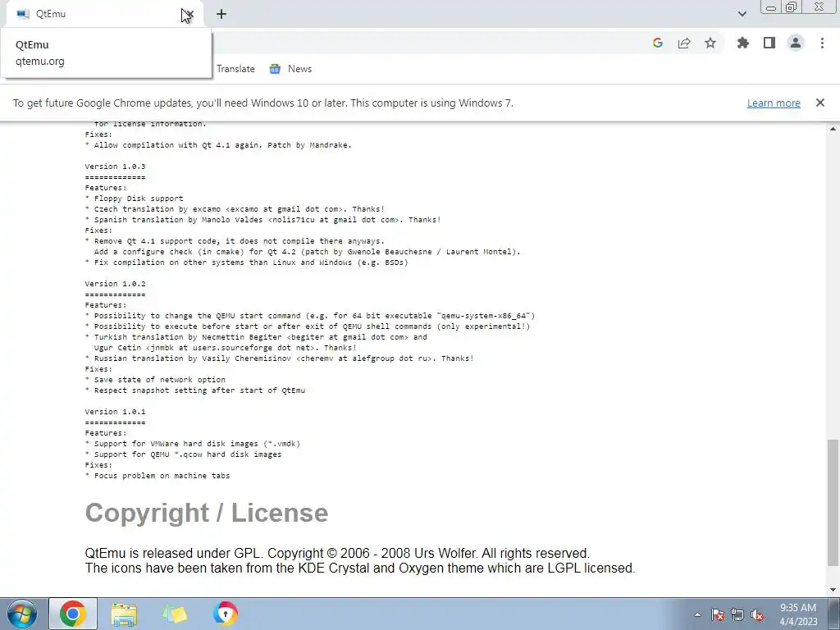The image size is (840, 630).
Task: Dismiss the Windows 10 update notice
Action: [819, 103]
